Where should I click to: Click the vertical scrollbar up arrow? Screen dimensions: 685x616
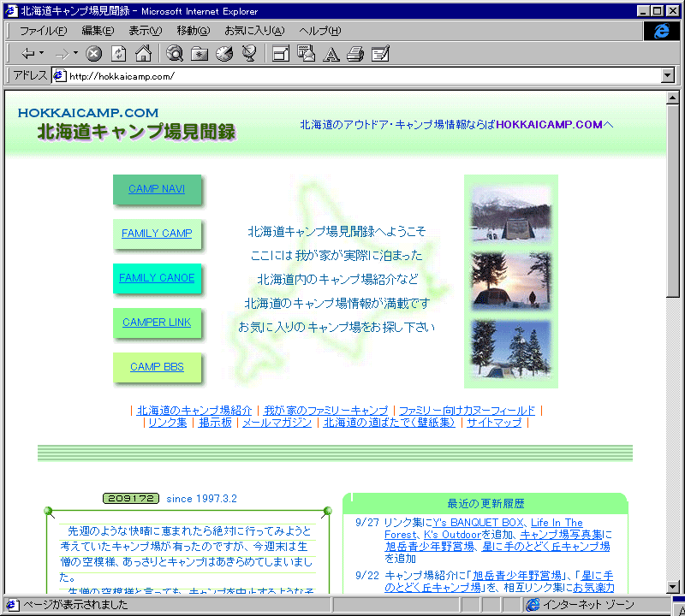pos(673,98)
